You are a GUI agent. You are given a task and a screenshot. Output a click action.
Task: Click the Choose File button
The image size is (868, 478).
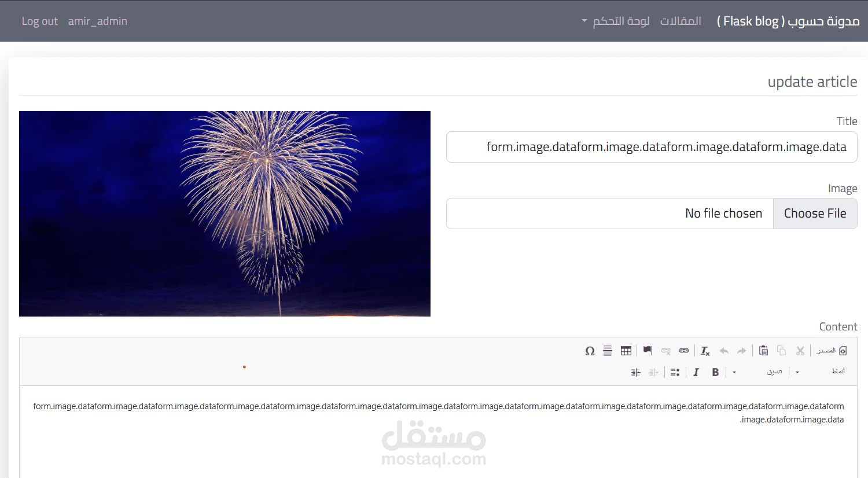(815, 214)
